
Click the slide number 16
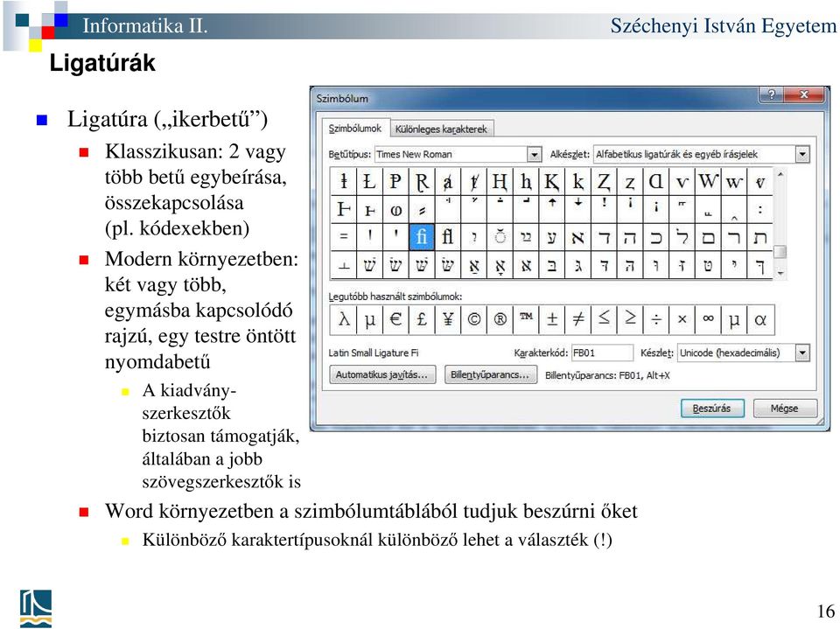tap(826, 612)
